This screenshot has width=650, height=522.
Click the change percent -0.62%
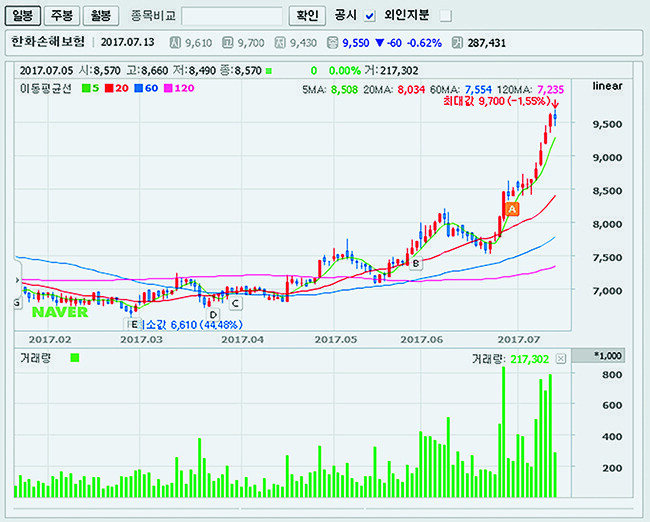424,43
